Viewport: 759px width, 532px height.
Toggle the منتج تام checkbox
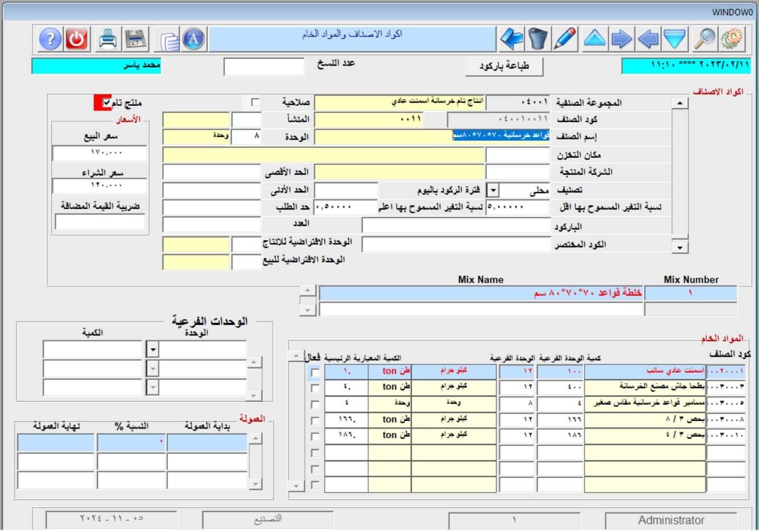tap(106, 103)
